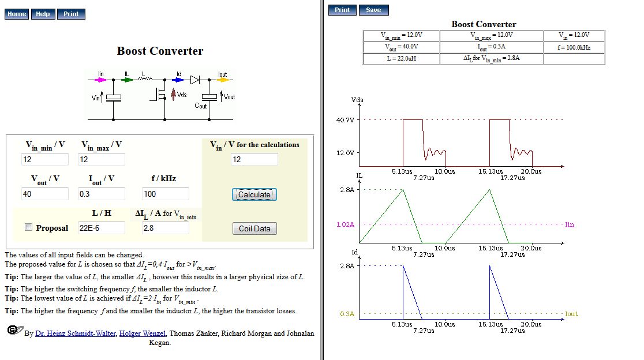
Task: Click the copyright eye icon near authors
Action: [15, 330]
